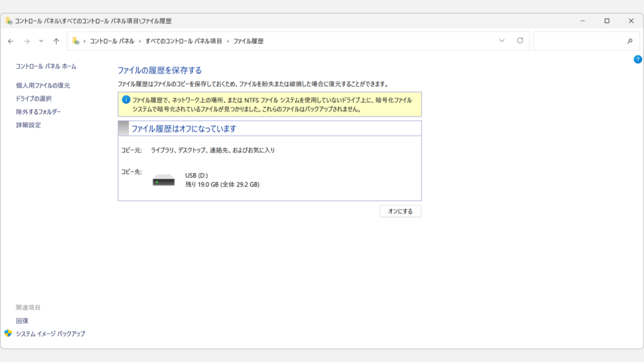This screenshot has height=362, width=644.
Task: Select すべてのコントロール パネル項目 breadcrumb
Action: coord(184,41)
